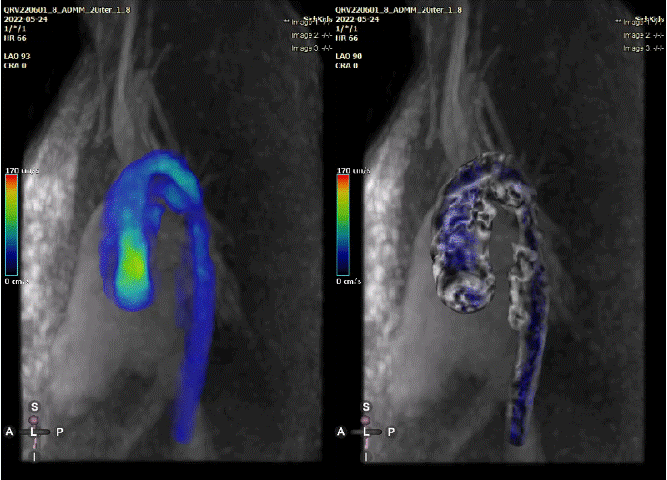This screenshot has width=667, height=480.
Task: Click the HR 66 label in right viewport
Action: point(349,35)
